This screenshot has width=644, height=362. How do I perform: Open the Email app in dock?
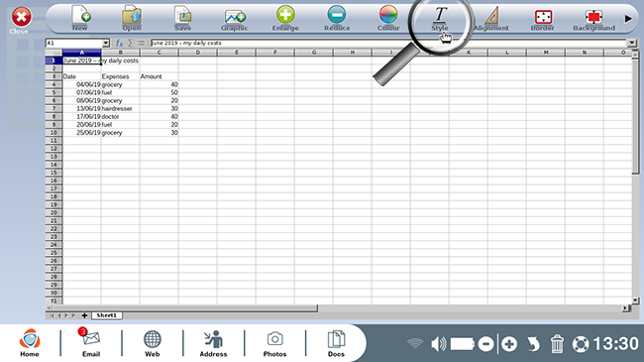[x=91, y=342]
